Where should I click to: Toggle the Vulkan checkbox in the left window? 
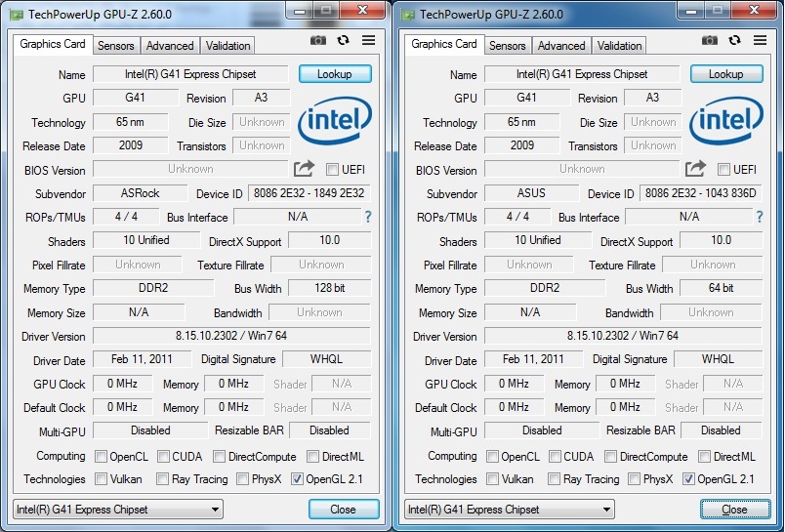(x=102, y=479)
